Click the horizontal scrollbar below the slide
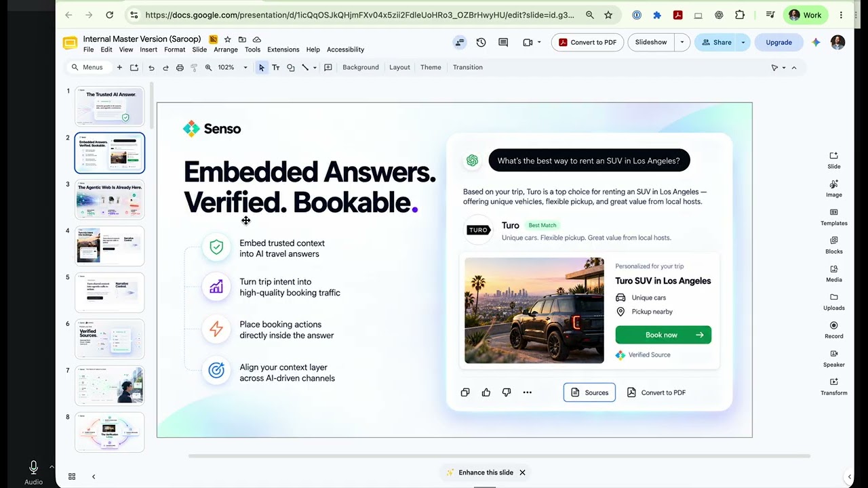 pos(499,456)
